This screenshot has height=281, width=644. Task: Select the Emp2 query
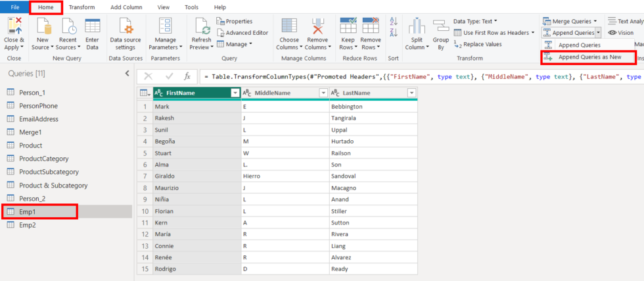[28, 225]
